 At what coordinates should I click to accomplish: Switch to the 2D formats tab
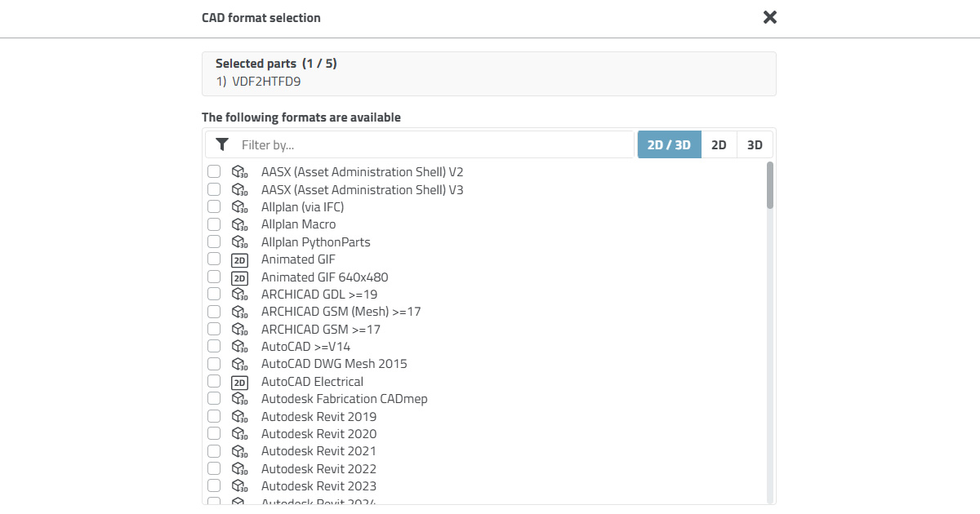(719, 144)
